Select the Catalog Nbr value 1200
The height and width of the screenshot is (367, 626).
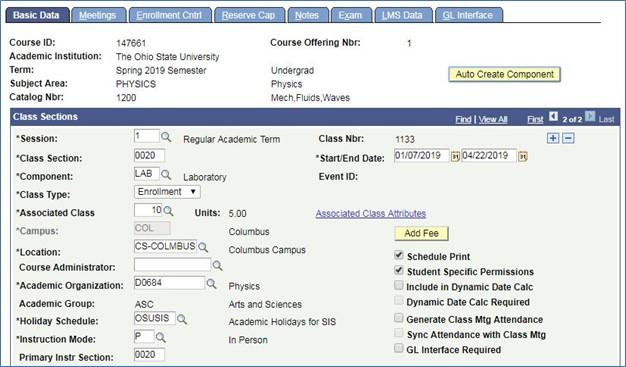coord(126,98)
